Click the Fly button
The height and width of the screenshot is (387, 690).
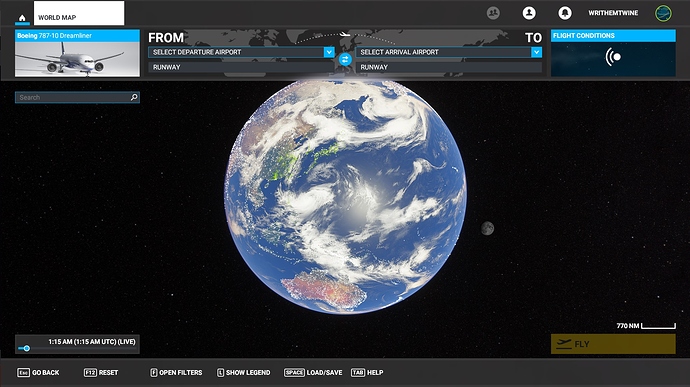(x=613, y=344)
